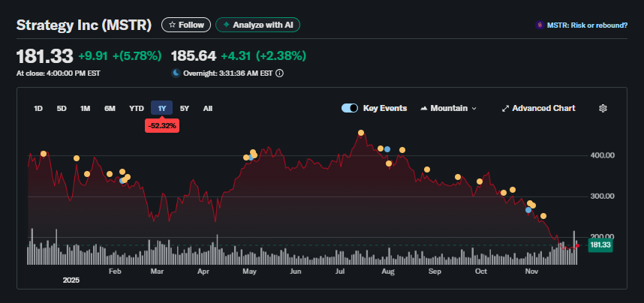Show the 5Y chart range
644x303 pixels.
click(185, 108)
